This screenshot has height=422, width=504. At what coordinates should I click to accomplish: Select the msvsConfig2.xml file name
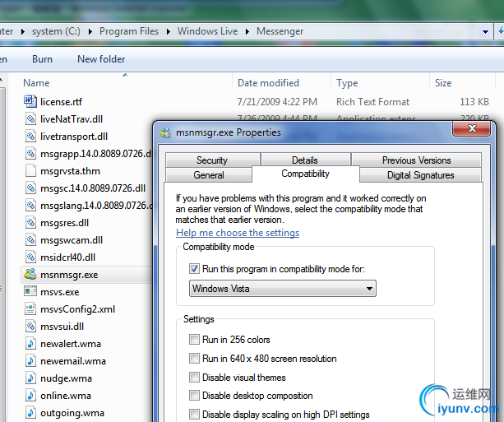click(78, 309)
